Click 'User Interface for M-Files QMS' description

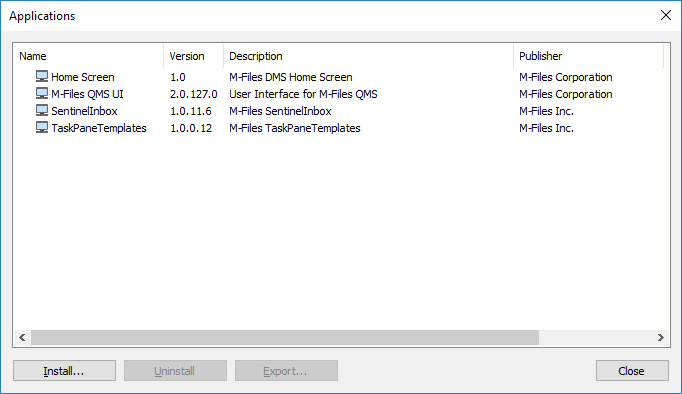click(x=303, y=94)
